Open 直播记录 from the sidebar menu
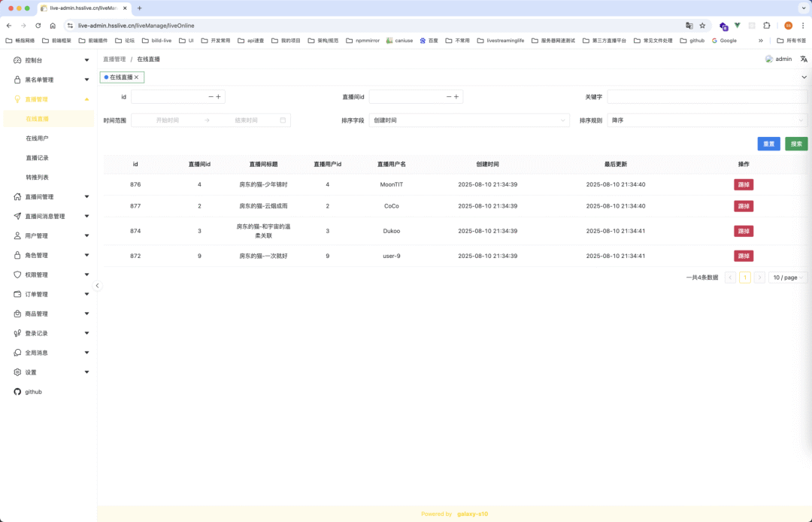This screenshot has height=522, width=812. click(x=37, y=158)
